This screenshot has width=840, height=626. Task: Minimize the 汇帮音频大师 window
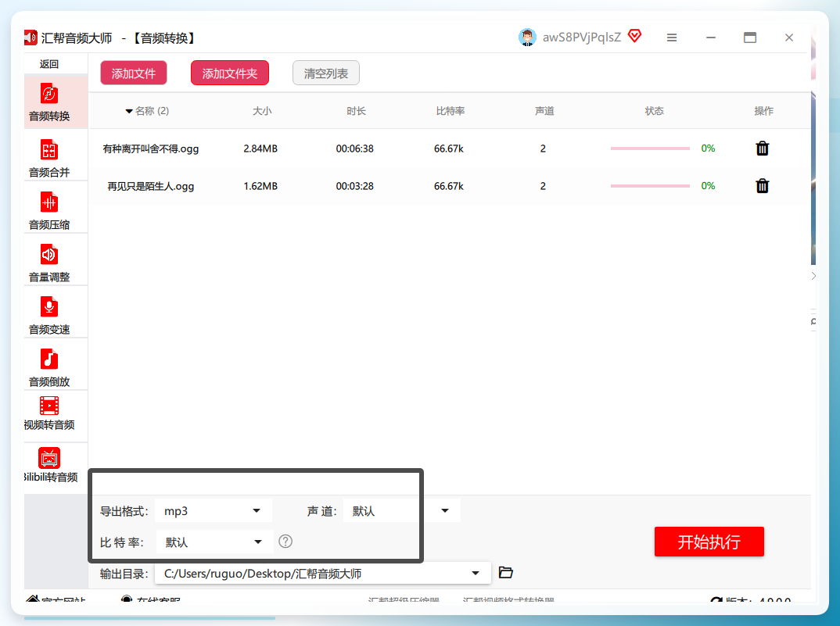[711, 38]
